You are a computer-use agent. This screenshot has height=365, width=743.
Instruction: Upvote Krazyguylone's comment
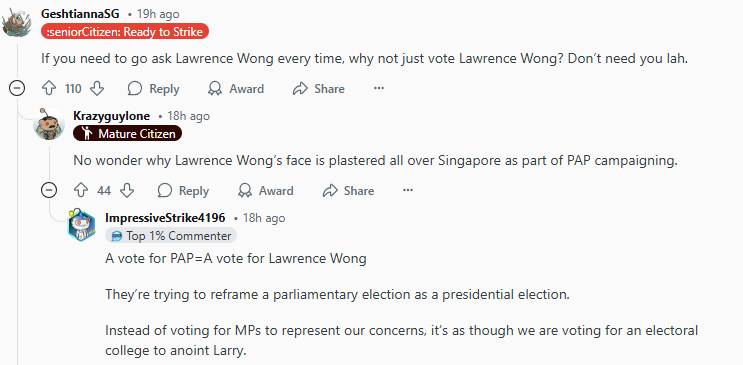click(x=82, y=191)
